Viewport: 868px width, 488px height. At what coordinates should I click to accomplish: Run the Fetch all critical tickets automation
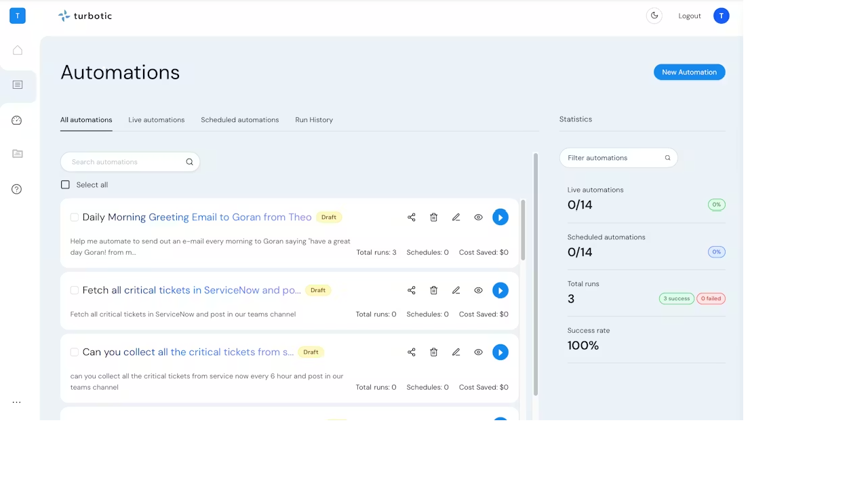[x=500, y=290]
